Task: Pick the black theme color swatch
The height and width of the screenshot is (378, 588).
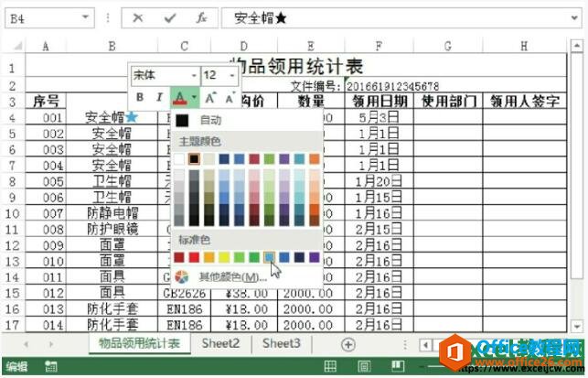Action: tap(194, 158)
